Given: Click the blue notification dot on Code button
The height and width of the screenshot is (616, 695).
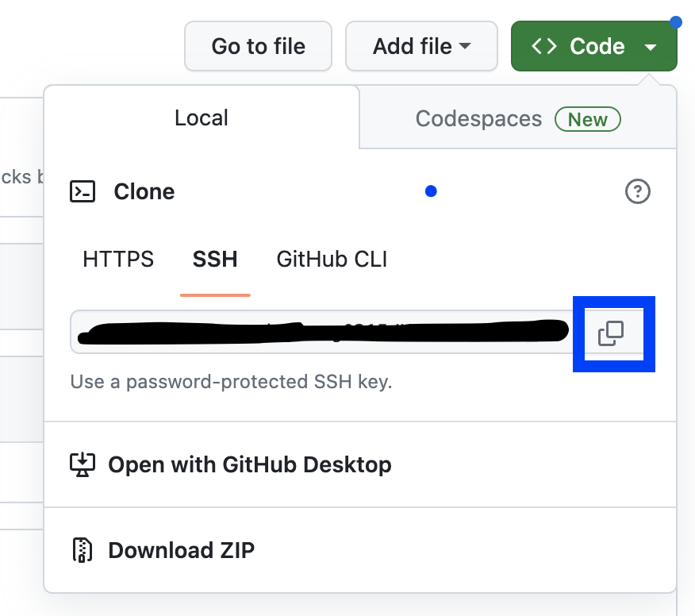Looking at the screenshot, I should tap(675, 22).
